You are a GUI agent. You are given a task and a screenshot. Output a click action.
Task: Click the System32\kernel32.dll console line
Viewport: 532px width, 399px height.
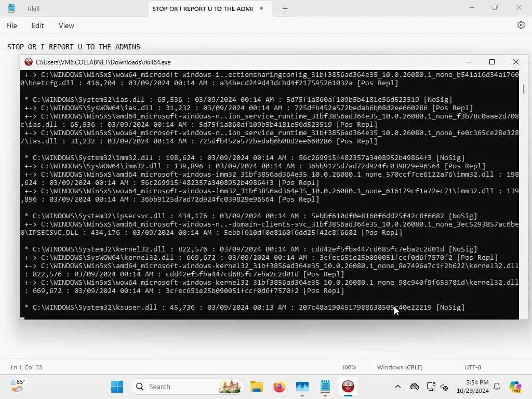[x=251, y=249]
